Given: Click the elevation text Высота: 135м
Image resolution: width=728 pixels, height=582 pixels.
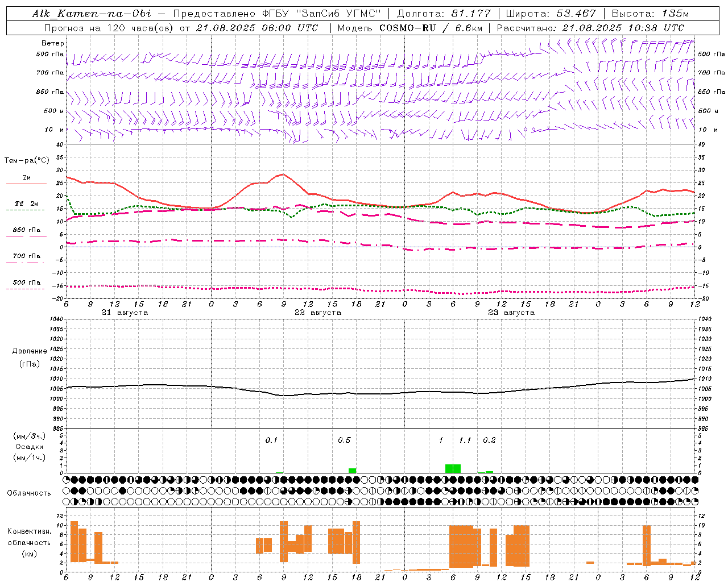Looking at the screenshot, I should pos(650,14).
